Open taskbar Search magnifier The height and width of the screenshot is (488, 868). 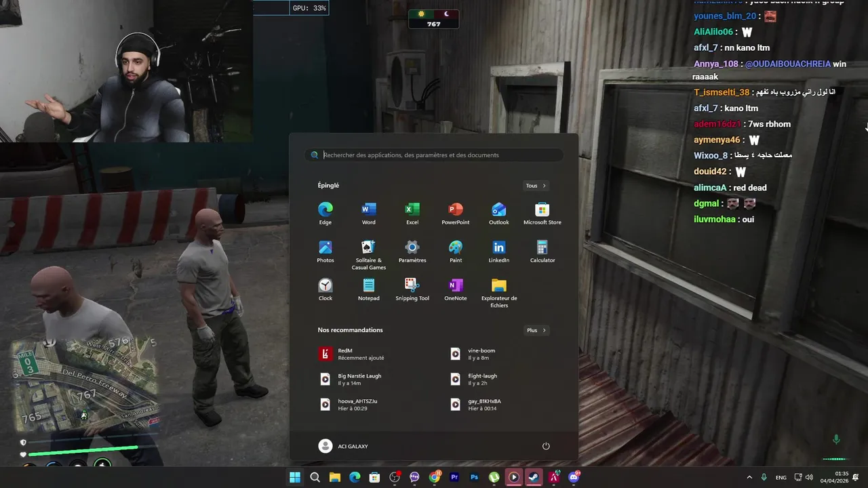pos(315,477)
